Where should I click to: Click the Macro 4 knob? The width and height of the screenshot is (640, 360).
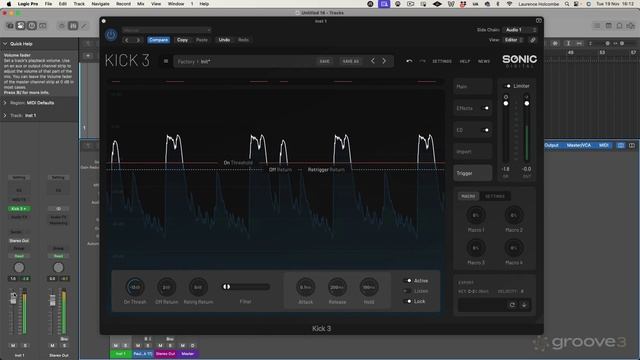pyautogui.click(x=513, y=248)
